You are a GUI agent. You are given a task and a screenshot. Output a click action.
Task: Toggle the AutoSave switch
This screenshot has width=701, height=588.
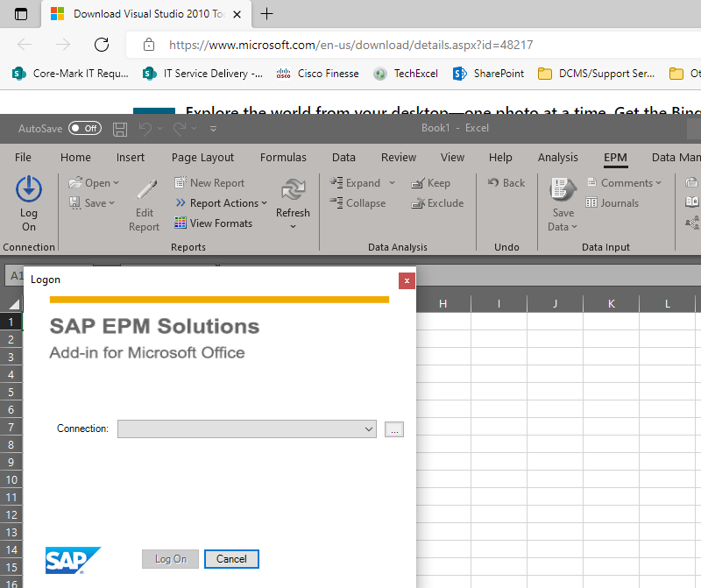point(85,129)
